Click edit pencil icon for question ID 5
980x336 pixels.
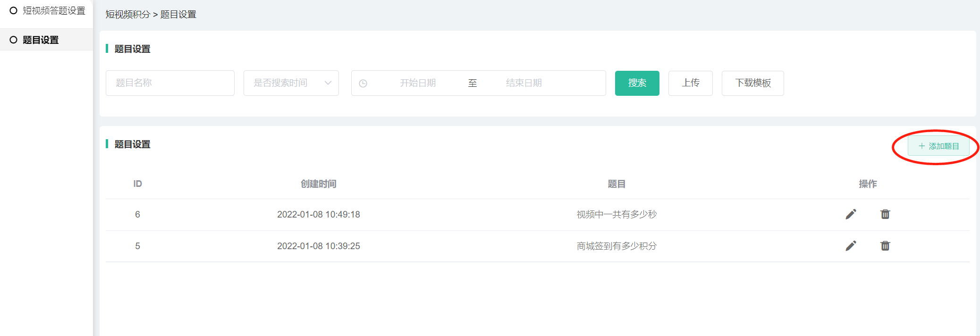[x=851, y=246]
